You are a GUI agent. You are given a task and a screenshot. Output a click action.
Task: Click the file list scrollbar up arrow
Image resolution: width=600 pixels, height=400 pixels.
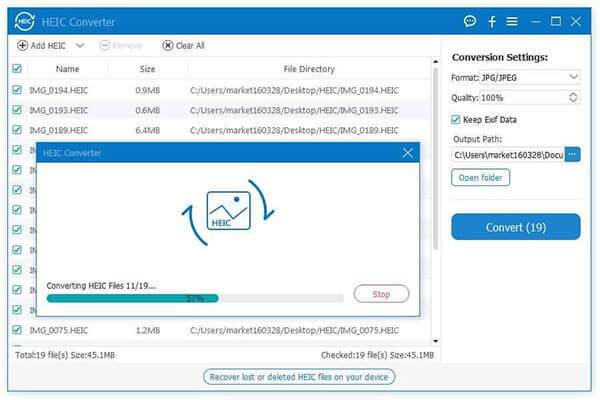(x=435, y=62)
